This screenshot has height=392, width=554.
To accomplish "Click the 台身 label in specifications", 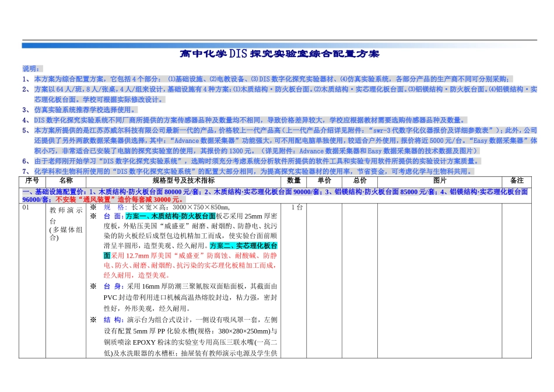I will pos(112,286).
